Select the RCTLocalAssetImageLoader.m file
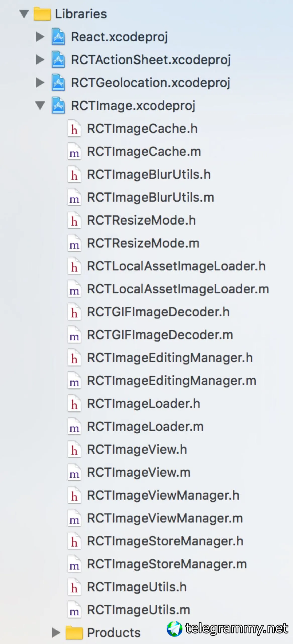Image resolution: width=293 pixels, height=644 pixels. (x=178, y=289)
